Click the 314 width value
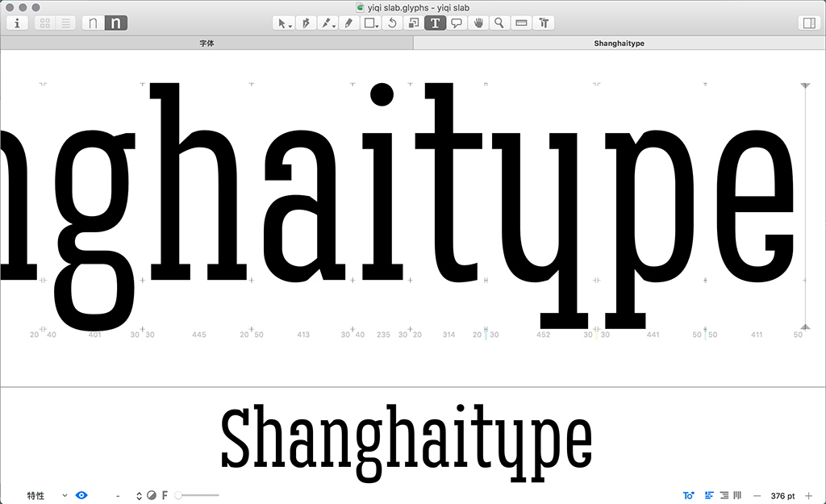Image resolution: width=826 pixels, height=504 pixels. (x=448, y=335)
